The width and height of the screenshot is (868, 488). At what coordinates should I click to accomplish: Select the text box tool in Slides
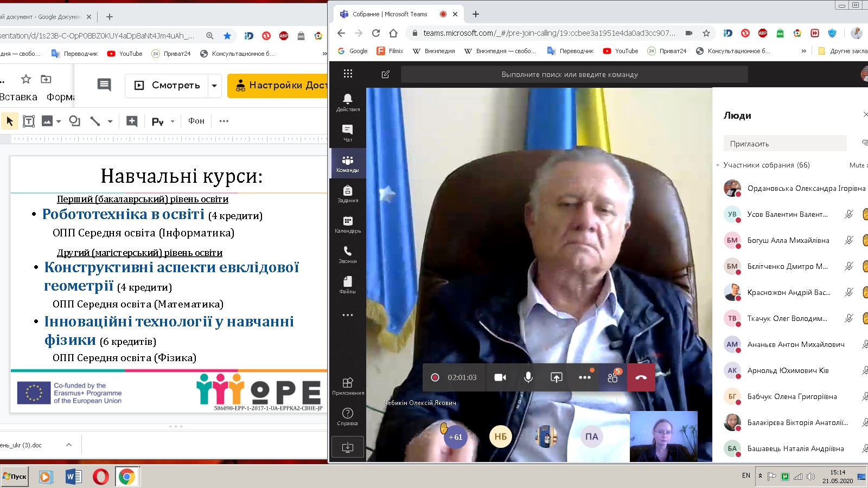[29, 121]
